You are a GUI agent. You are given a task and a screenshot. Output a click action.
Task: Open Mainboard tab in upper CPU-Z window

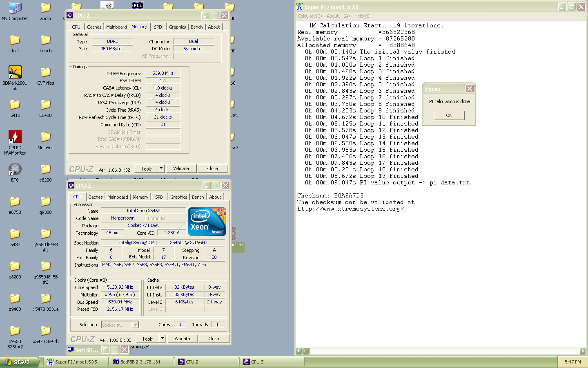pos(116,27)
